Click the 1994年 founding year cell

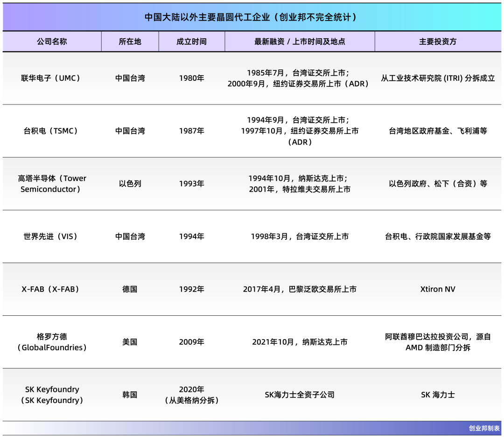coord(192,236)
